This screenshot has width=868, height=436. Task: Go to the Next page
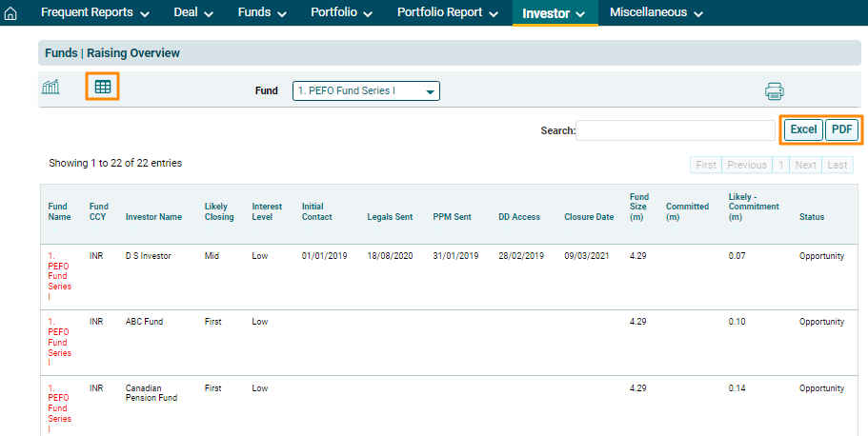pyautogui.click(x=805, y=165)
